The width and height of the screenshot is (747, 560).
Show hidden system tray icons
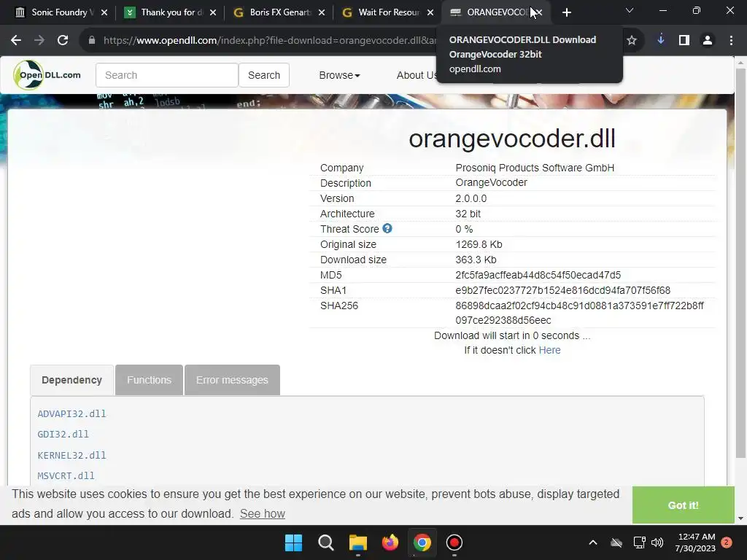[593, 542]
